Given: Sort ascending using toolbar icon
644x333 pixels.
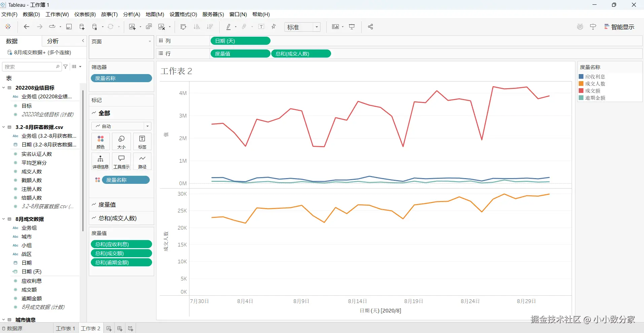Looking at the screenshot, I should coord(197,27).
